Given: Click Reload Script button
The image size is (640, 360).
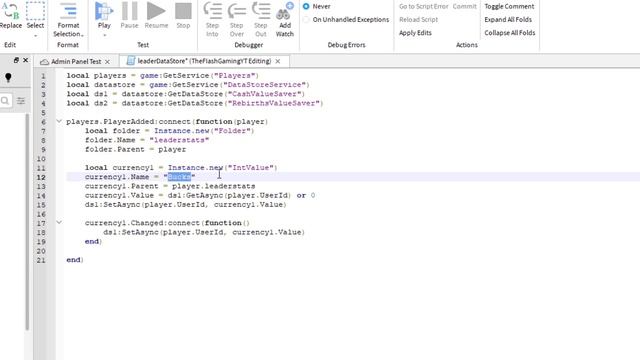Looking at the screenshot, I should 418,20.
